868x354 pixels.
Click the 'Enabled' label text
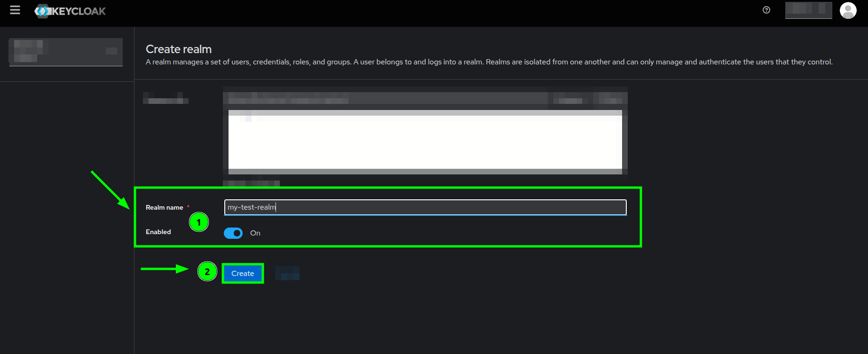(x=158, y=232)
